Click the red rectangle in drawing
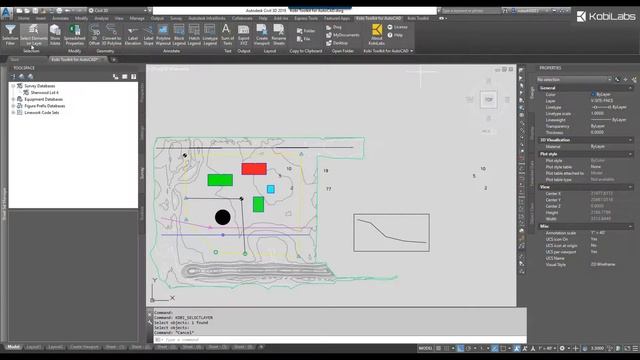640x360 pixels. tap(254, 169)
